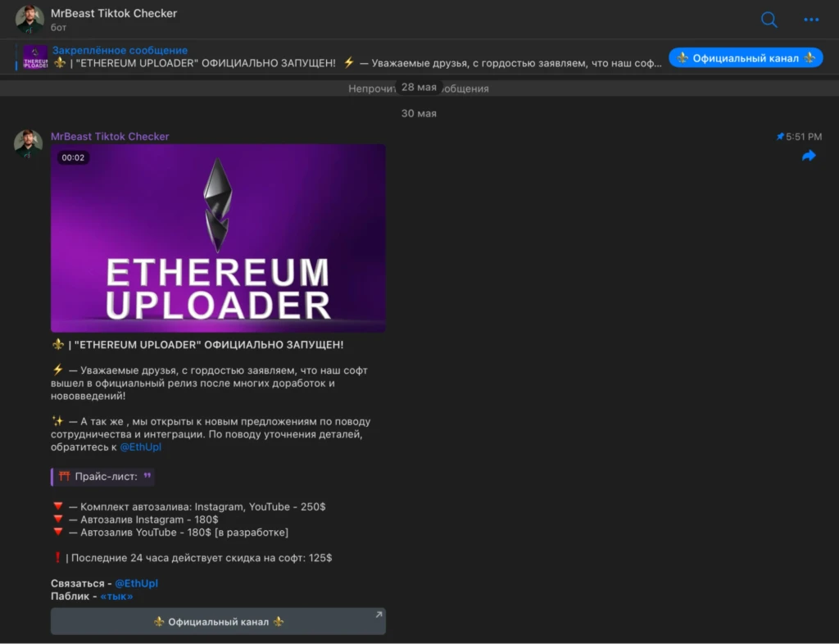
Task: Forward message using blue share arrow
Action: (809, 156)
